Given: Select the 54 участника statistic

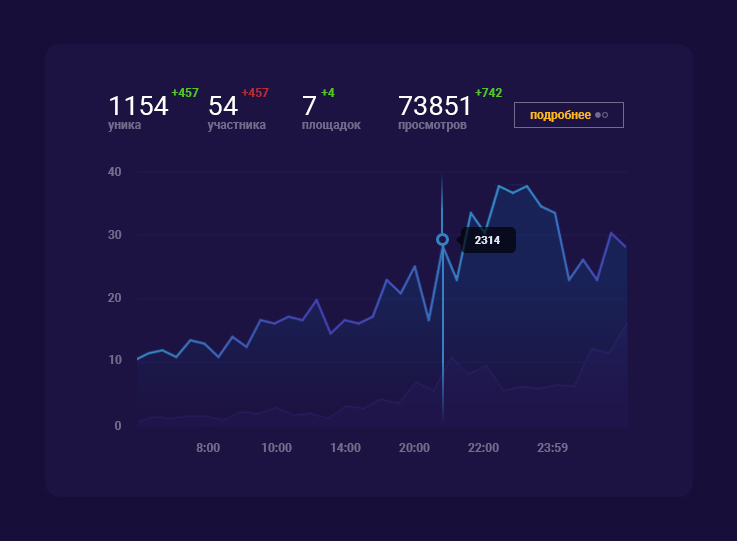Looking at the screenshot, I should point(236,112).
